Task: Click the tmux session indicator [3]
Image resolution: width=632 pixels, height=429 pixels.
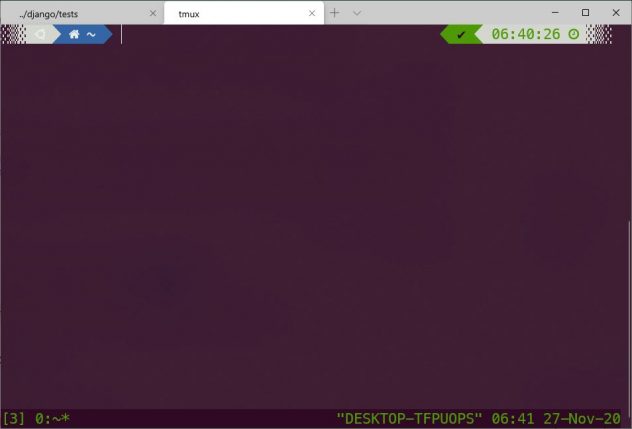Action: (x=14, y=419)
